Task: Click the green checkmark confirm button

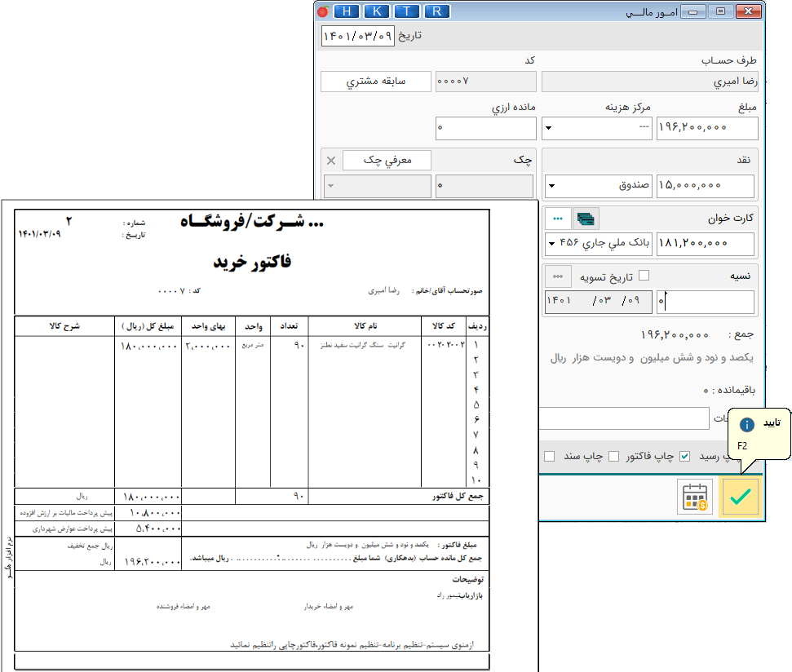Action: pos(740,497)
